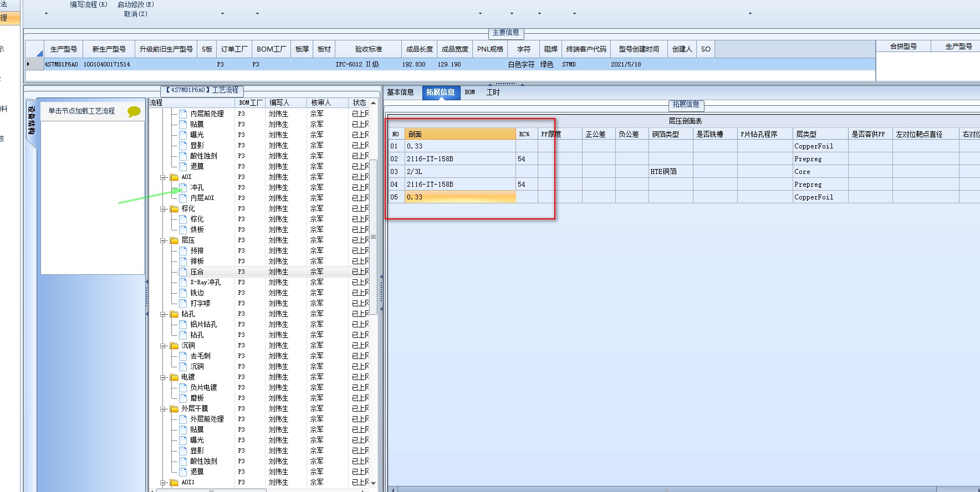The image size is (980, 492).
Task: Click the AOI folder icon in process tree
Action: [x=174, y=177]
